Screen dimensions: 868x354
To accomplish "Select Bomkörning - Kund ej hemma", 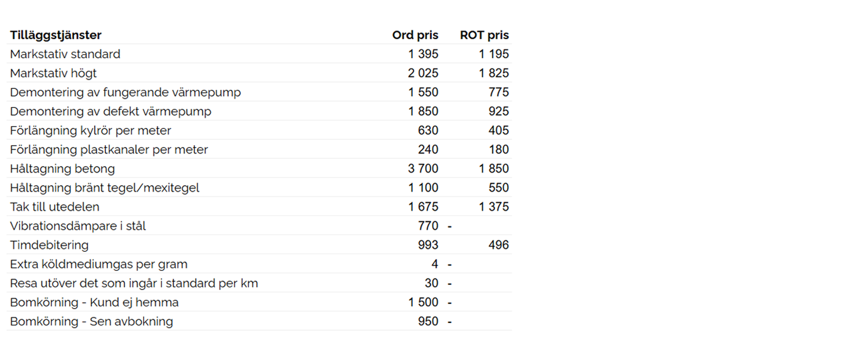I will 94,302.
